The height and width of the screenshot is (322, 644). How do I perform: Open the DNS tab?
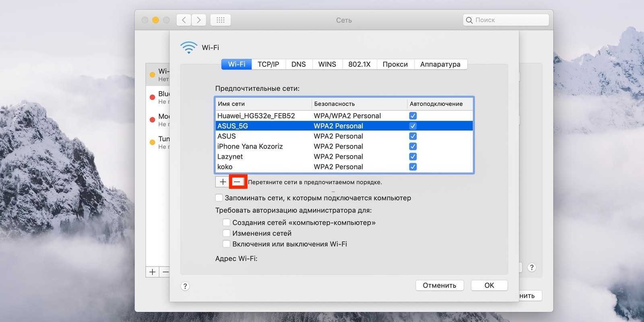pyautogui.click(x=298, y=64)
